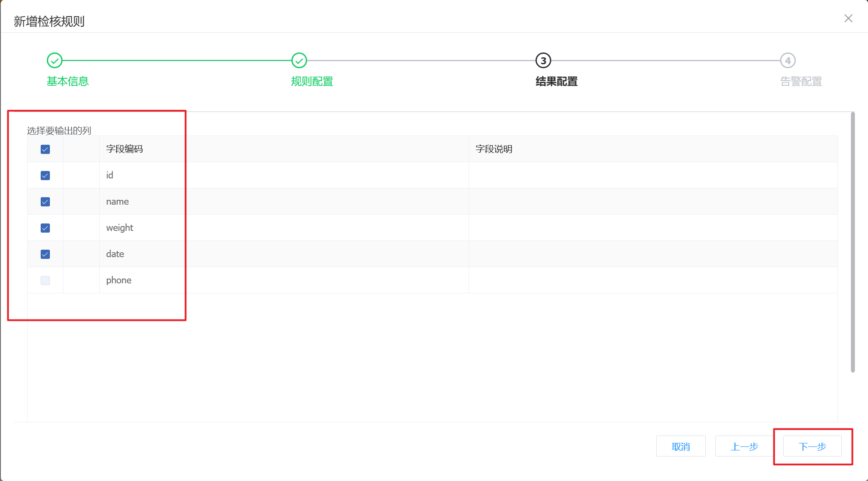Click the 规则配置 step checkmark icon
The image size is (868, 481).
299,61
